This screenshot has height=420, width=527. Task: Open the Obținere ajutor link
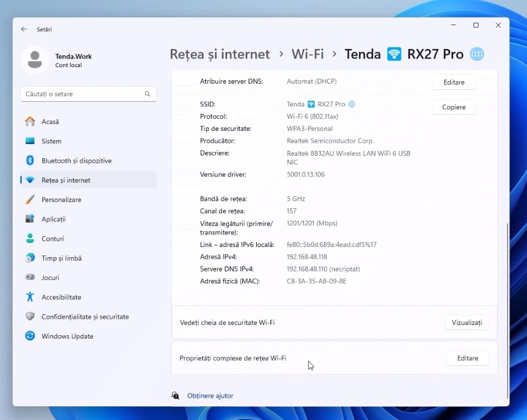coord(211,396)
